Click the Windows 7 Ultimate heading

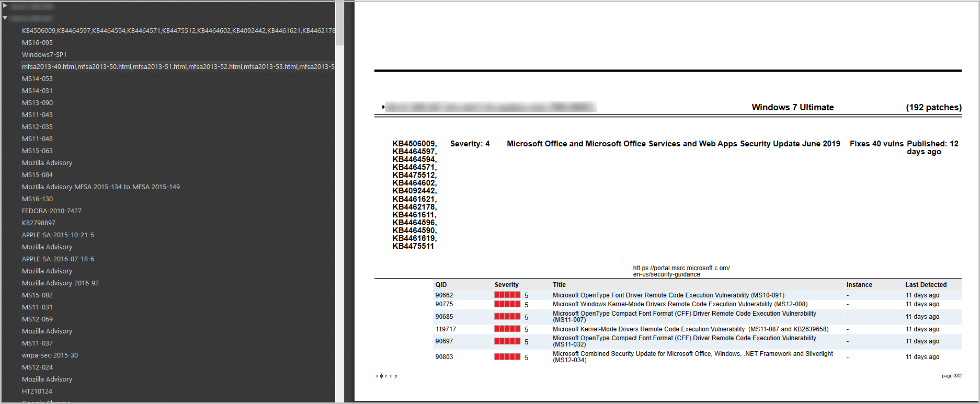(793, 107)
